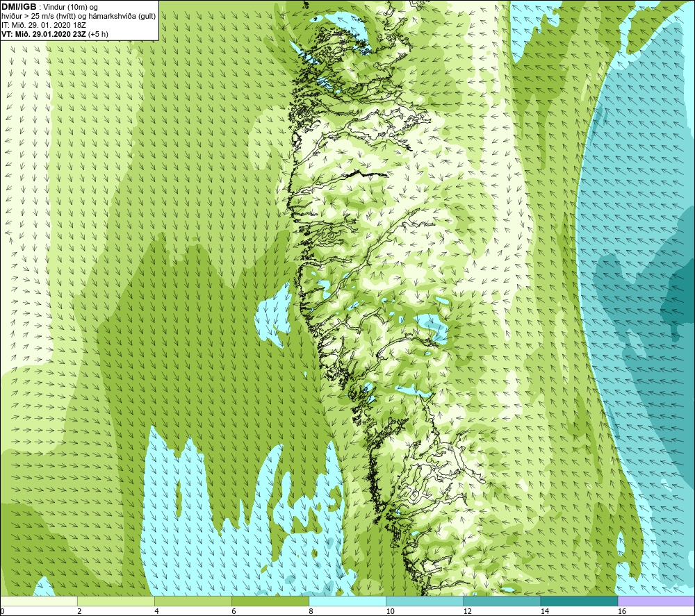Select the purple above-16 scale swatch

click(x=656, y=601)
